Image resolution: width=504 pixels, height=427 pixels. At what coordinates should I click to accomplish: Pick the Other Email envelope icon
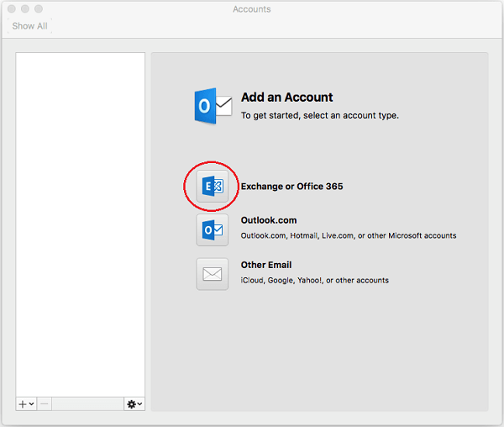click(x=213, y=274)
